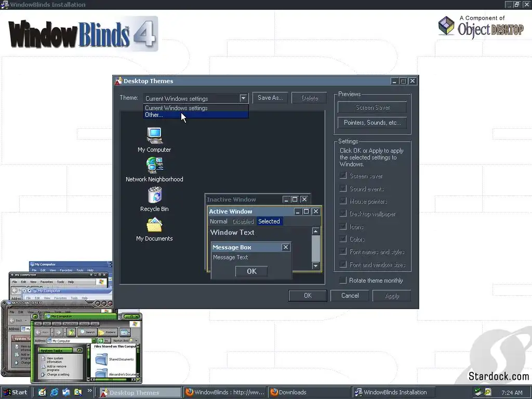532x399 pixels.
Task: Click the Object Desktop cube logo
Action: tap(446, 25)
